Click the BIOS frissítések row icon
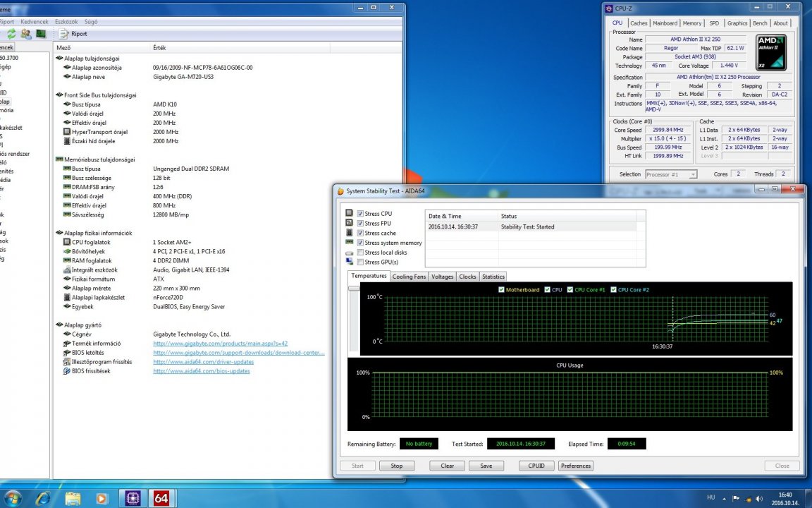Image resolution: width=812 pixels, height=508 pixels. 67,370
